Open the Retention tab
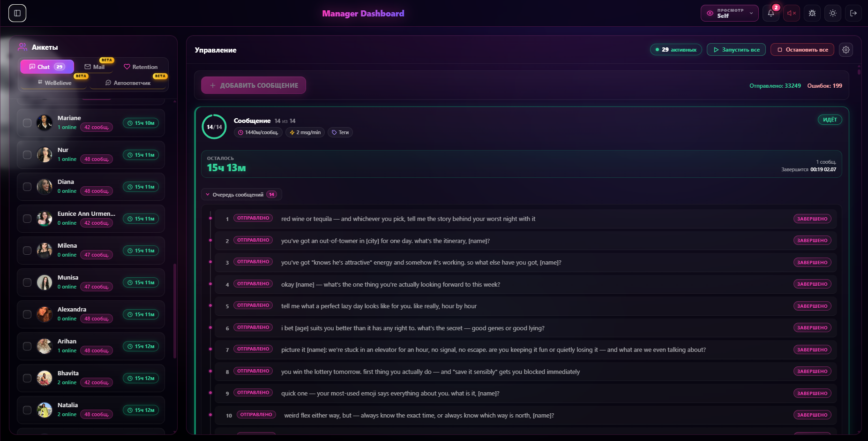 point(141,67)
